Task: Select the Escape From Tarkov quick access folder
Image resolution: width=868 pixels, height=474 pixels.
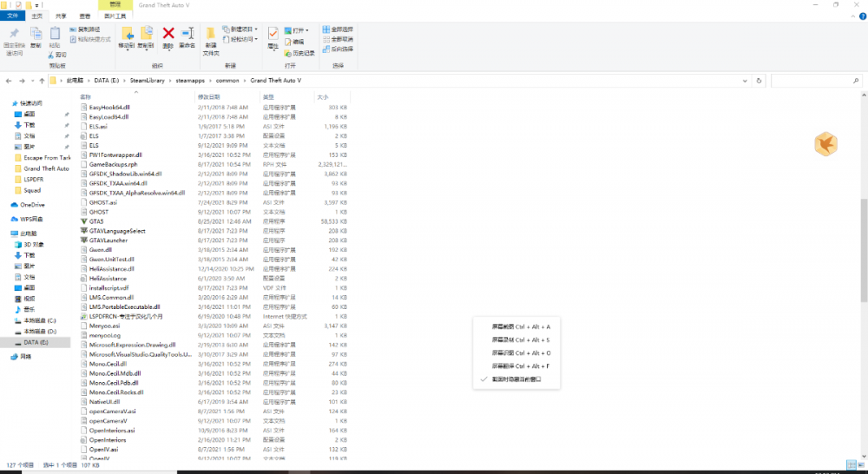Action: pos(43,158)
